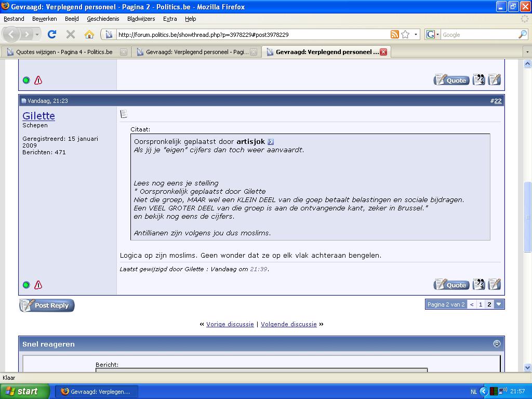Open the Bladwijzers menu
Screen dimensions: 532x399
point(141,19)
